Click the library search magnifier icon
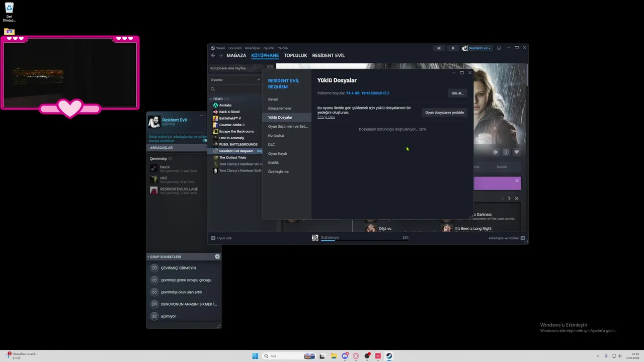This screenshot has width=644, height=362. pos(213,89)
